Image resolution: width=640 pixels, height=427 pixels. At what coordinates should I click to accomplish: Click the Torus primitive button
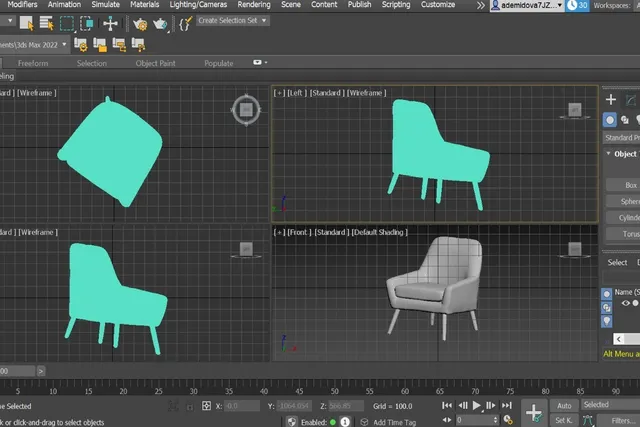623,234
